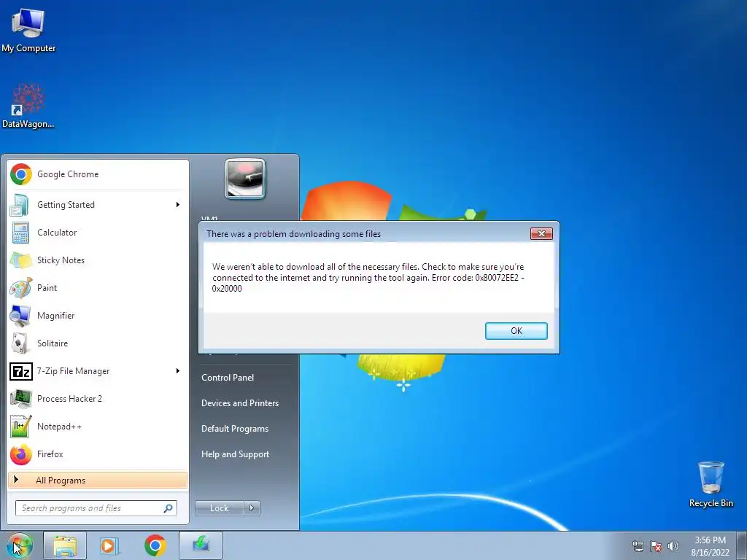This screenshot has height=560, width=747.
Task: Click the error code 0x80072EE2 message text
Action: (x=368, y=278)
